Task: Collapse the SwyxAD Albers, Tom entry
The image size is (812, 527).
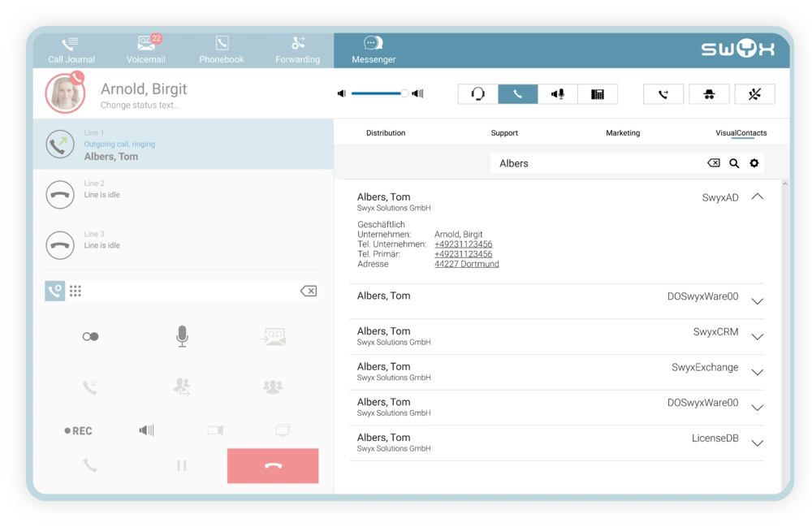Action: point(757,197)
